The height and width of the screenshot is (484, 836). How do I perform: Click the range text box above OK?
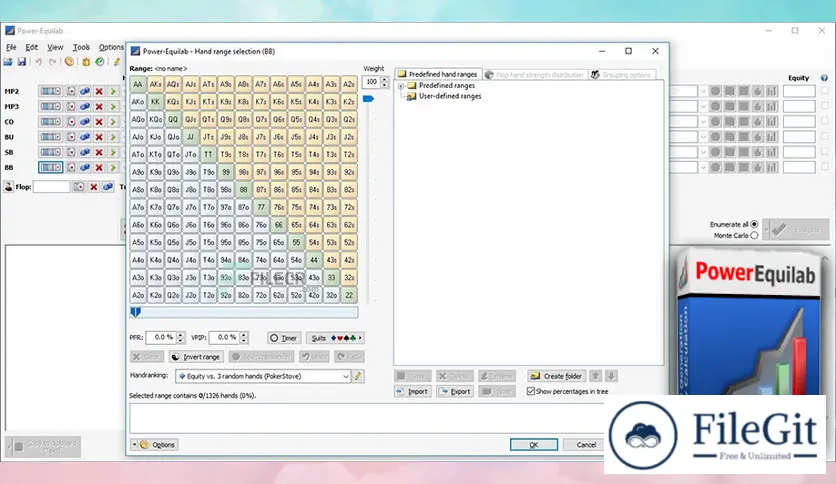(x=368, y=418)
